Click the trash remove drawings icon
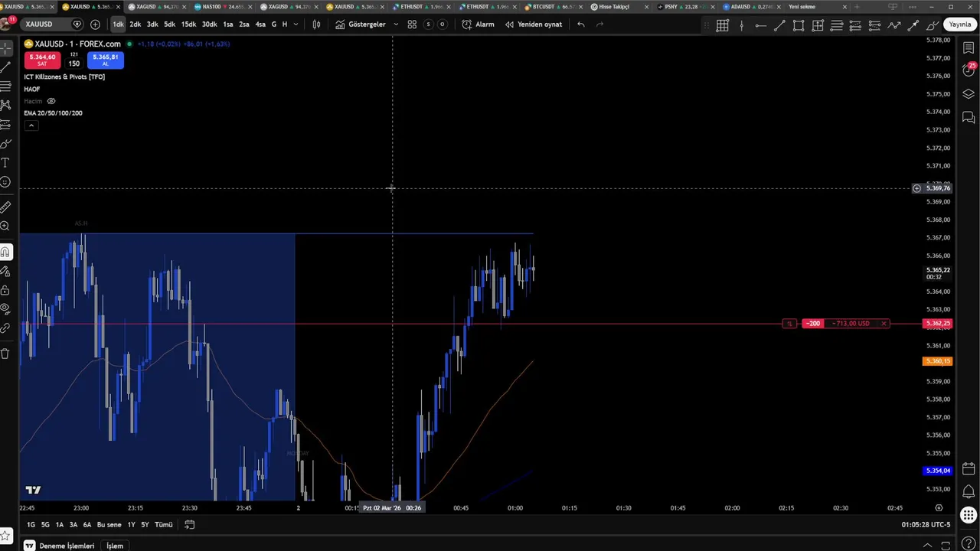Screen dimensions: 980x551 click(5, 354)
